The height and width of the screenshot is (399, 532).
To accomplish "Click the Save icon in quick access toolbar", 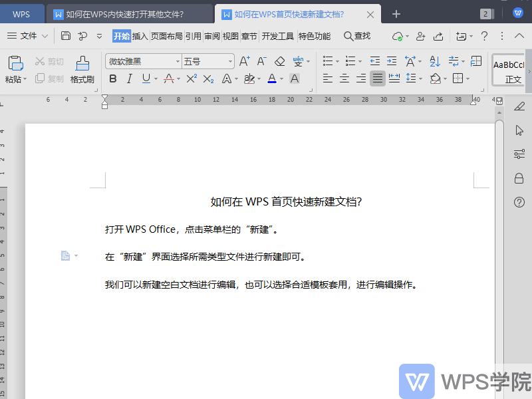I will coord(65,36).
